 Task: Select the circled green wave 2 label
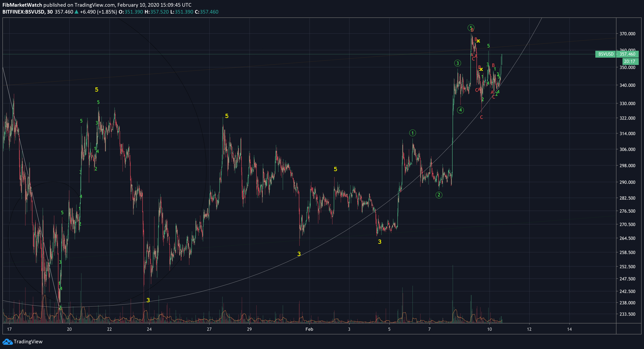(439, 195)
